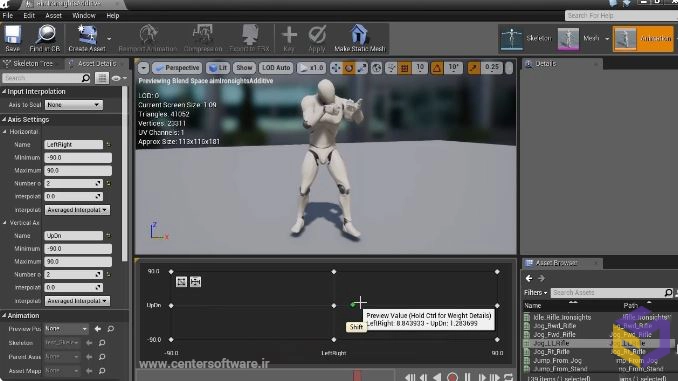This screenshot has height=381, width=678.
Task: Select the rotate gizmo tool in viewport
Action: 349,68
